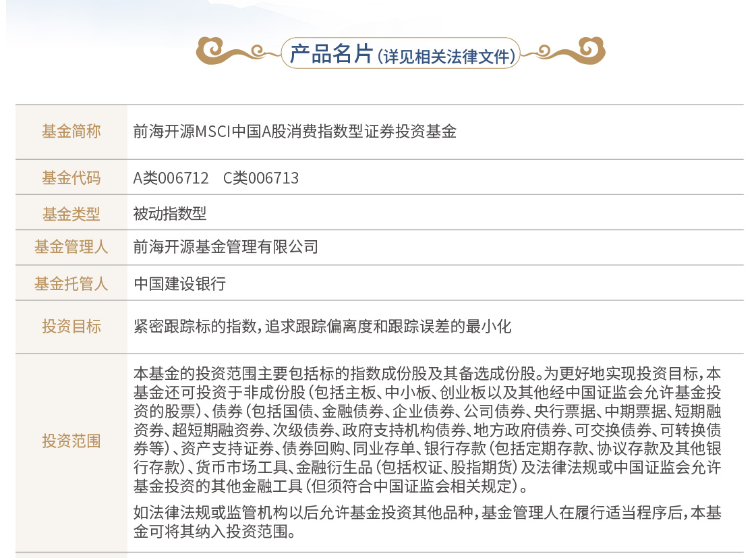
Task: Select the 投资目标 row label
Action: coord(71,327)
